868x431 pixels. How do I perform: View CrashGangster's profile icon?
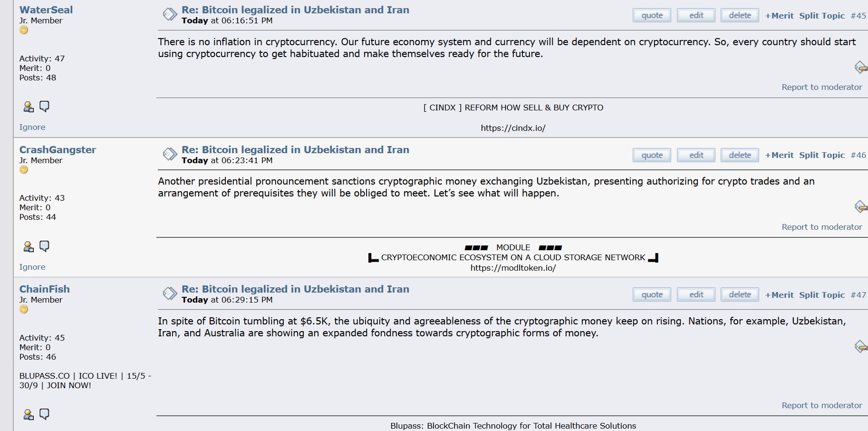point(29,246)
